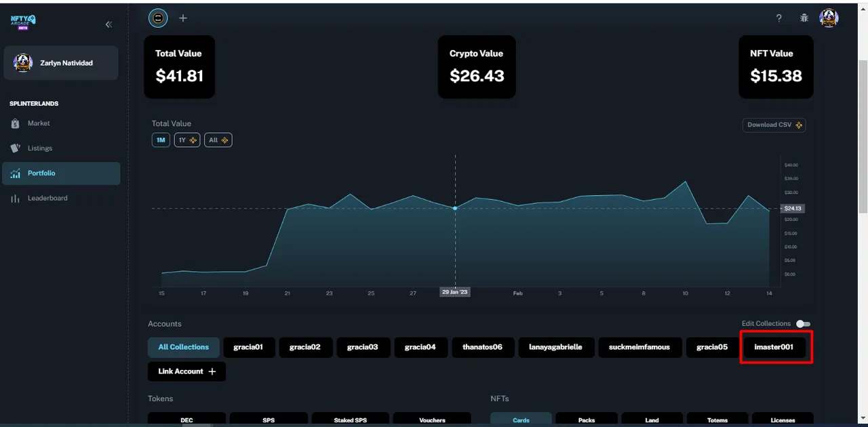868x427 pixels.
Task: Select the gracia04 account
Action: [420, 348]
